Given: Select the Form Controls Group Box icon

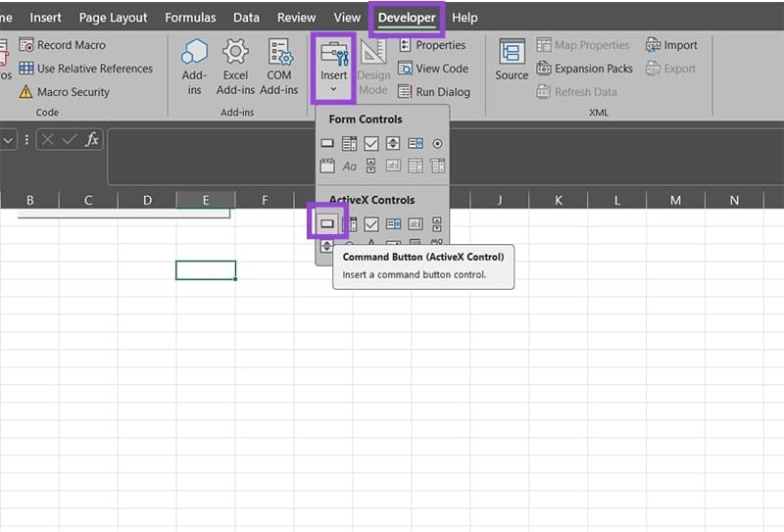Looking at the screenshot, I should 327,167.
